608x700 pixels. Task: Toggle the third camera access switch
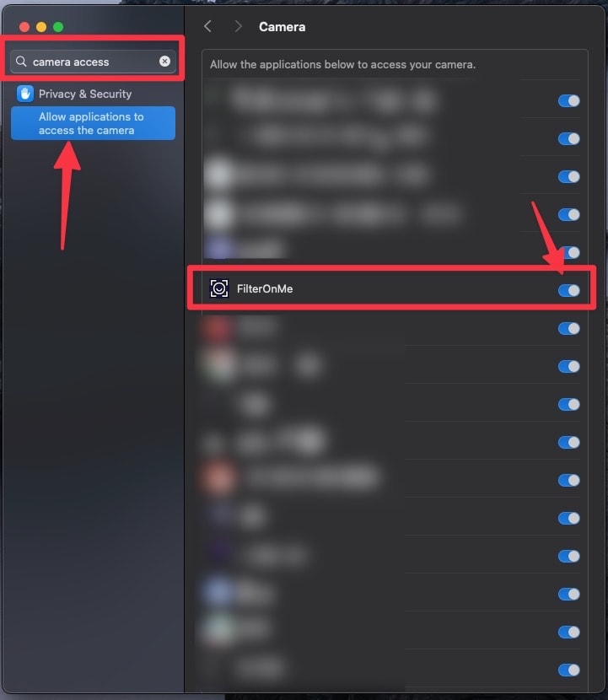point(568,177)
